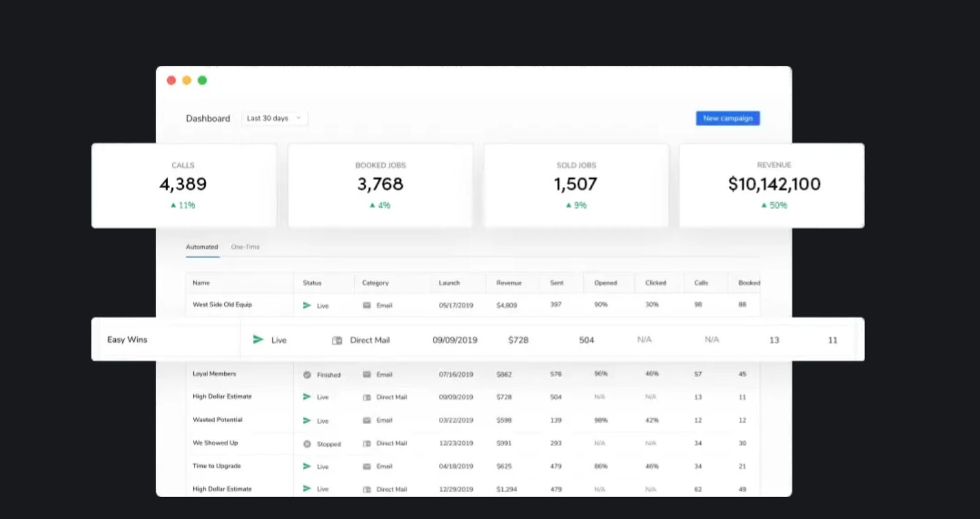Click the green macOS window button
The image size is (980, 519).
pos(202,80)
